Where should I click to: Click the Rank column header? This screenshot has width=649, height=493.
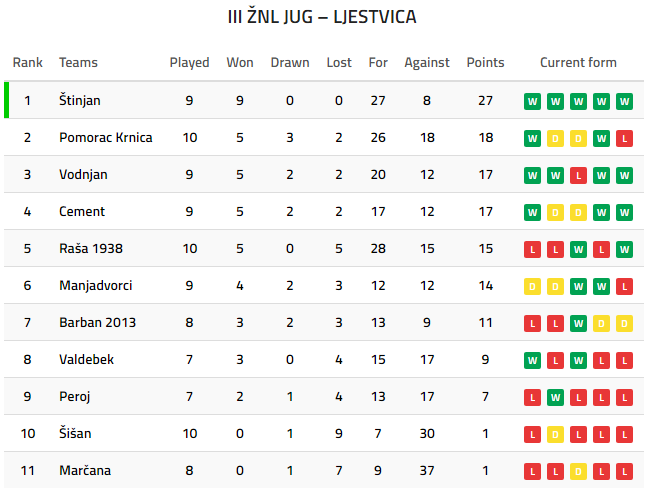click(28, 63)
